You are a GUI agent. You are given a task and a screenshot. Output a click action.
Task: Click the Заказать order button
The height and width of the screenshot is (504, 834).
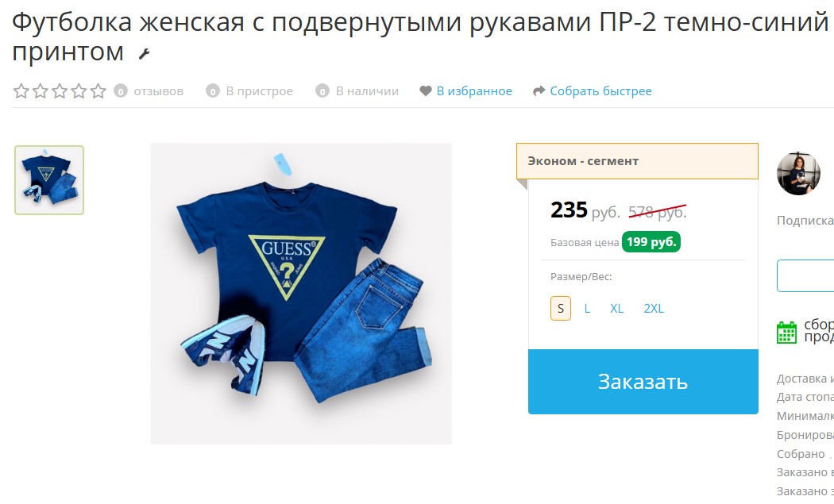643,382
